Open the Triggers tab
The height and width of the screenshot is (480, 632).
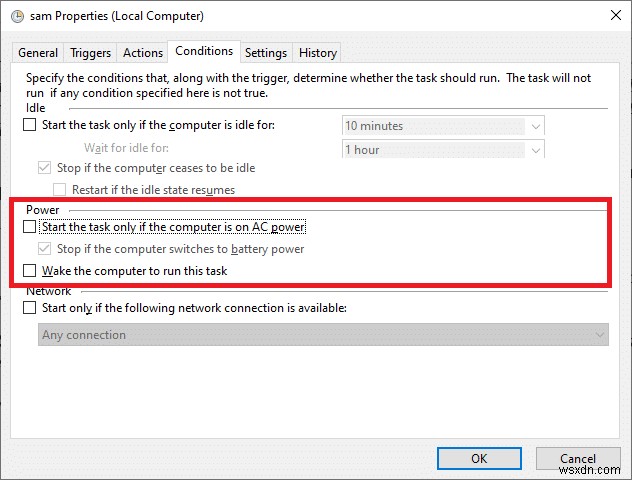91,53
